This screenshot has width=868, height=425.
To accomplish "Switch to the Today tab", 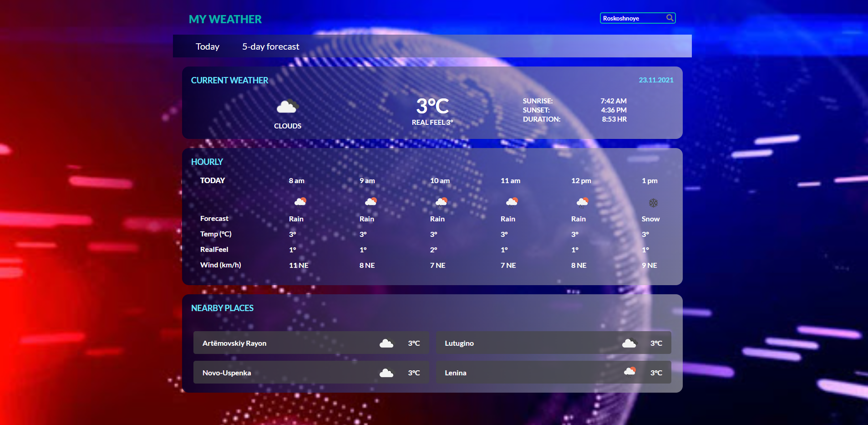I will pyautogui.click(x=208, y=46).
